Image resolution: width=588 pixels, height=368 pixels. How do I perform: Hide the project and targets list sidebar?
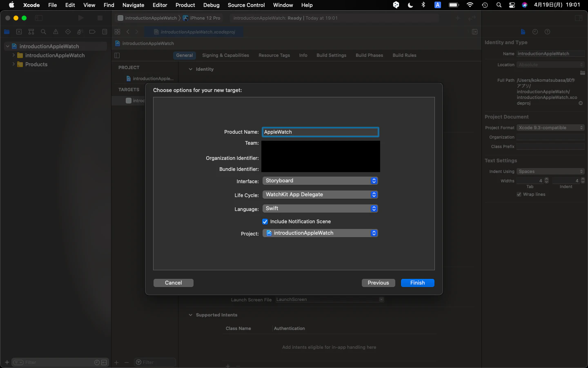(x=117, y=56)
